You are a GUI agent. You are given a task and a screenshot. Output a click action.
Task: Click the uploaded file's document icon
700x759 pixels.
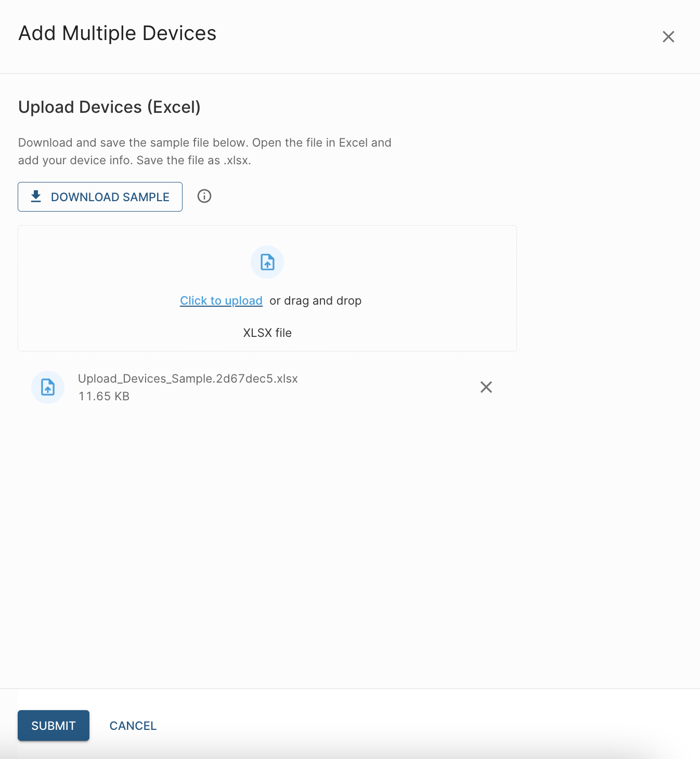[48, 387]
